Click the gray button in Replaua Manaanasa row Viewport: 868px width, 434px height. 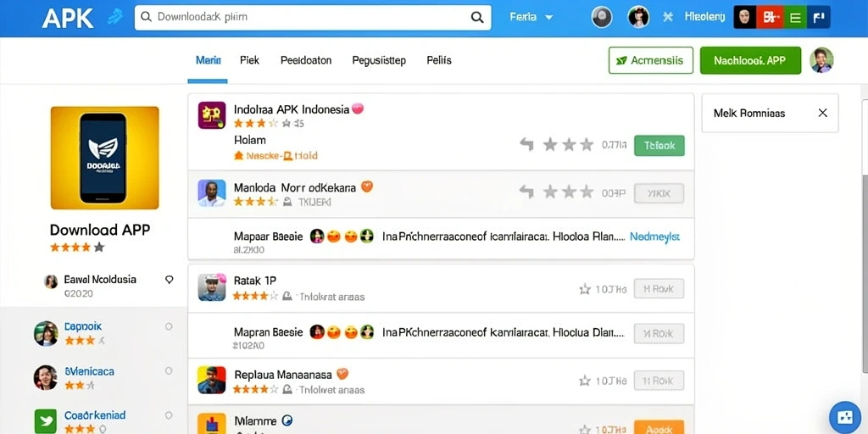click(x=659, y=381)
